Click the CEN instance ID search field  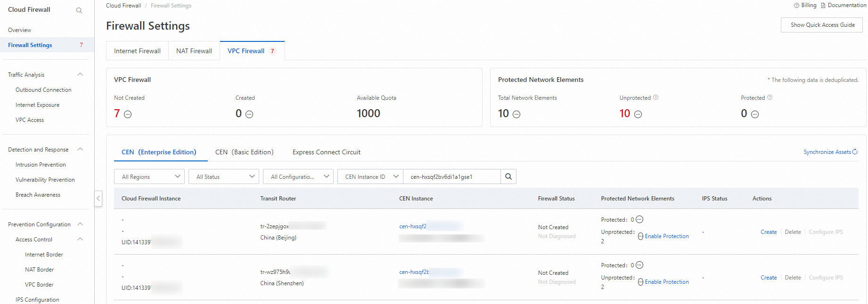click(451, 177)
